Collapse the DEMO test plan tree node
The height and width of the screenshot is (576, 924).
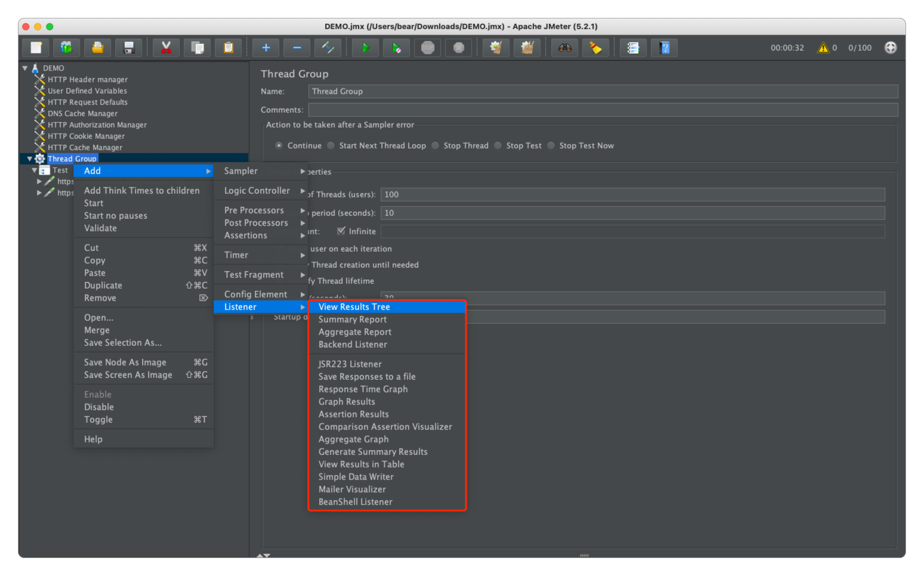(x=25, y=68)
